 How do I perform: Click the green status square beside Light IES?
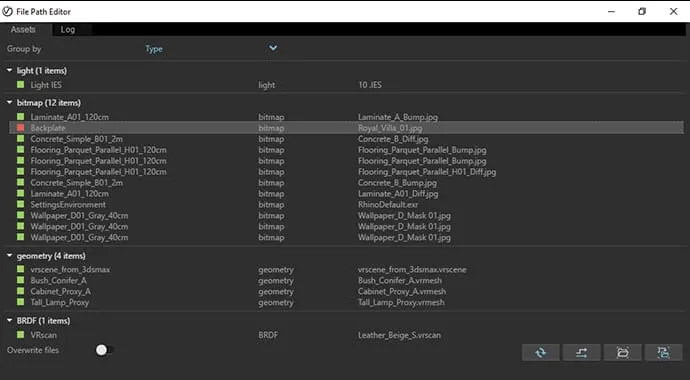point(20,84)
